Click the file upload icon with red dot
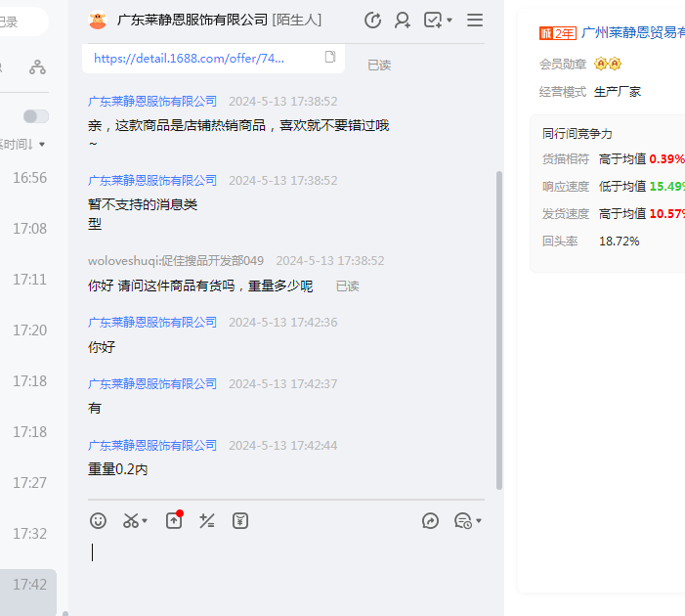The width and height of the screenshot is (685, 616). tap(174, 520)
